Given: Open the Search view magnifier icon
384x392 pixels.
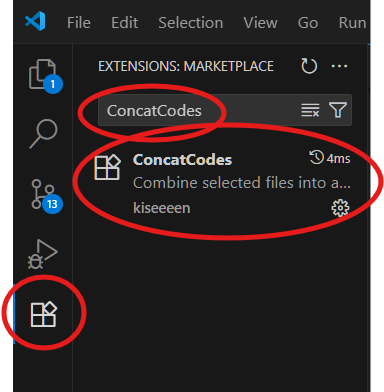Looking at the screenshot, I should coord(43,133).
